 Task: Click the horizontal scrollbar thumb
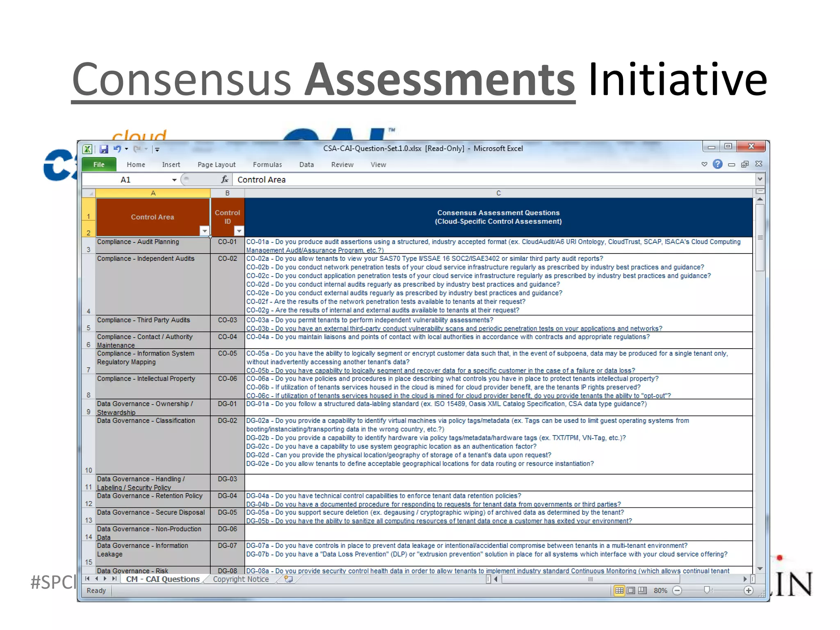[590, 579]
